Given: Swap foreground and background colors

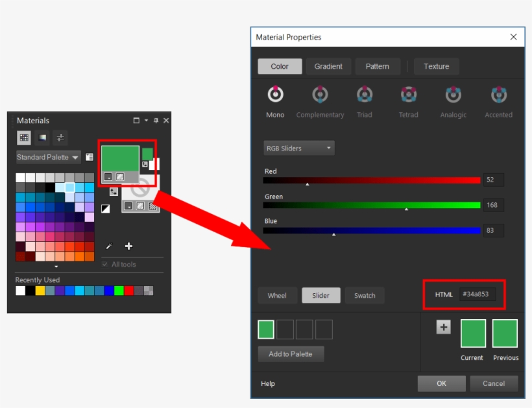Looking at the screenshot, I should click(x=113, y=193).
